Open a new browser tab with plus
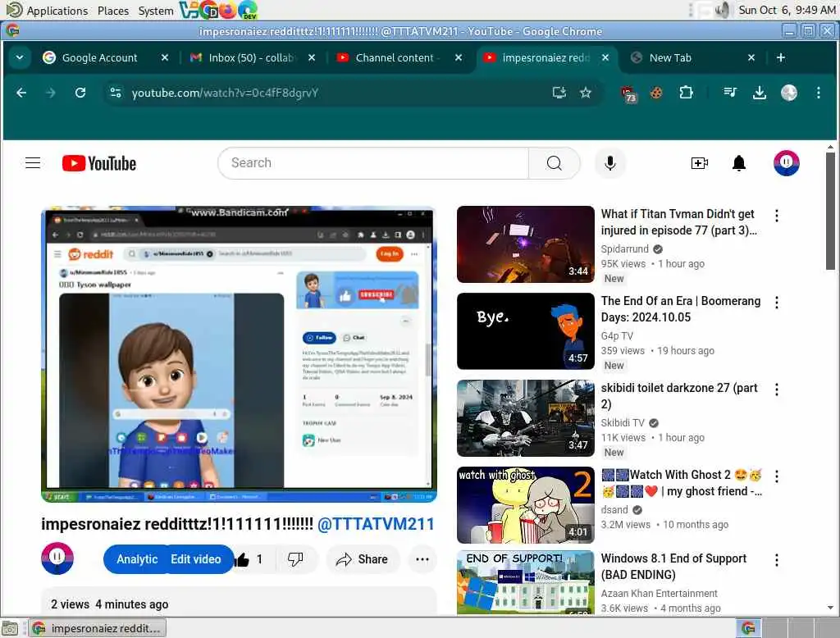The width and height of the screenshot is (840, 638). point(781,57)
